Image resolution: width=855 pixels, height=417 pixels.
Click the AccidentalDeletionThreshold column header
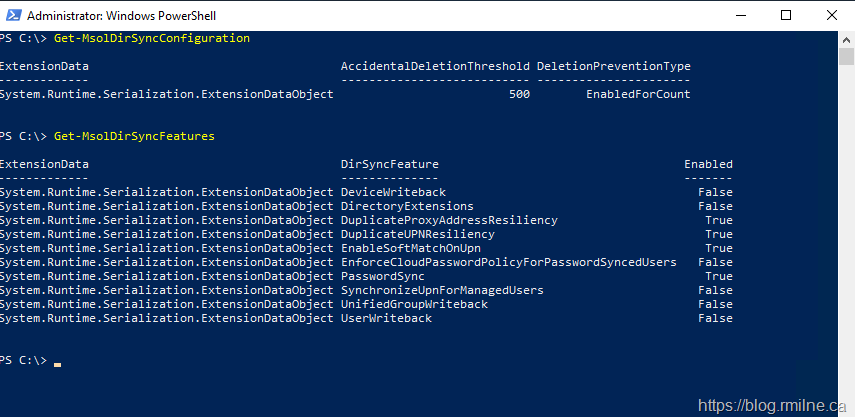(435, 66)
